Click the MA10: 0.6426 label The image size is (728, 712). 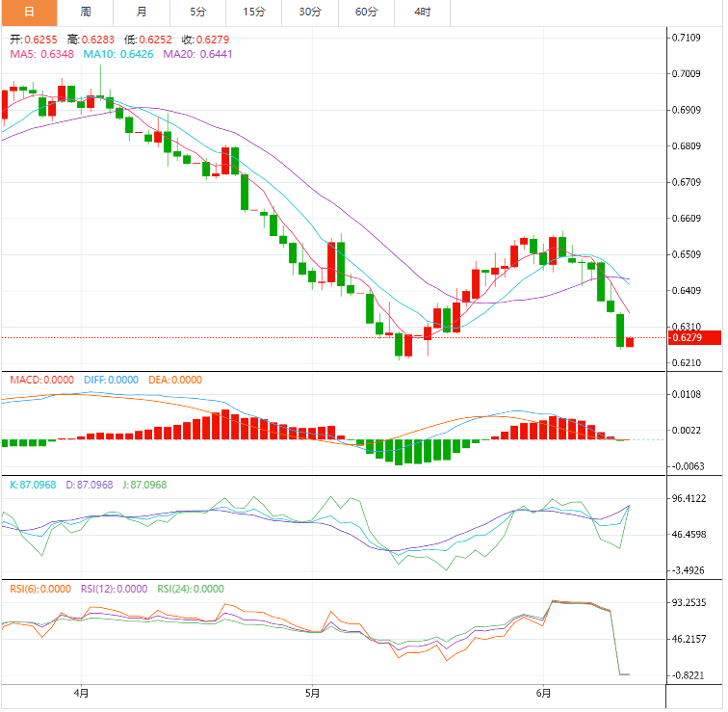118,54
